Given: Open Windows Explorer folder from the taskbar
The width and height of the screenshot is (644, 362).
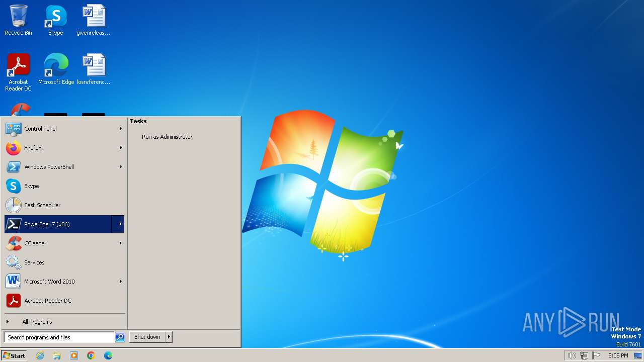Looking at the screenshot, I should click(57, 355).
